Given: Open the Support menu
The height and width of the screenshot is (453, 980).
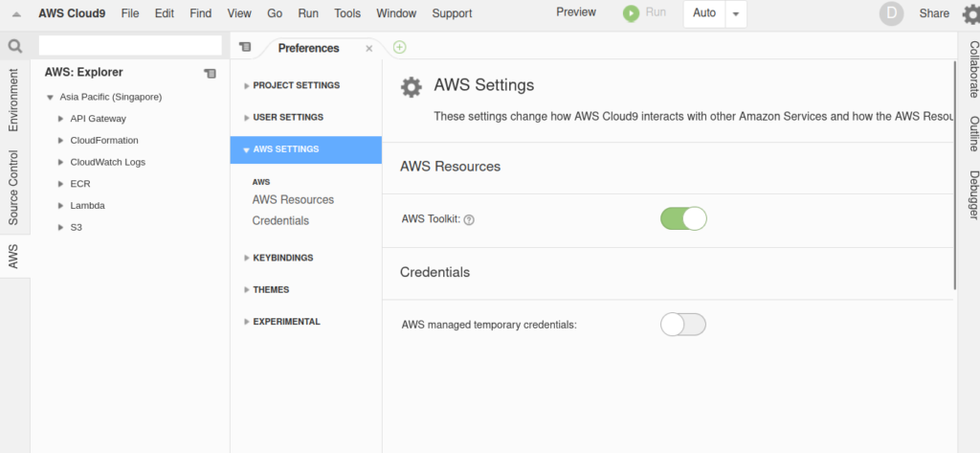Looking at the screenshot, I should [452, 13].
